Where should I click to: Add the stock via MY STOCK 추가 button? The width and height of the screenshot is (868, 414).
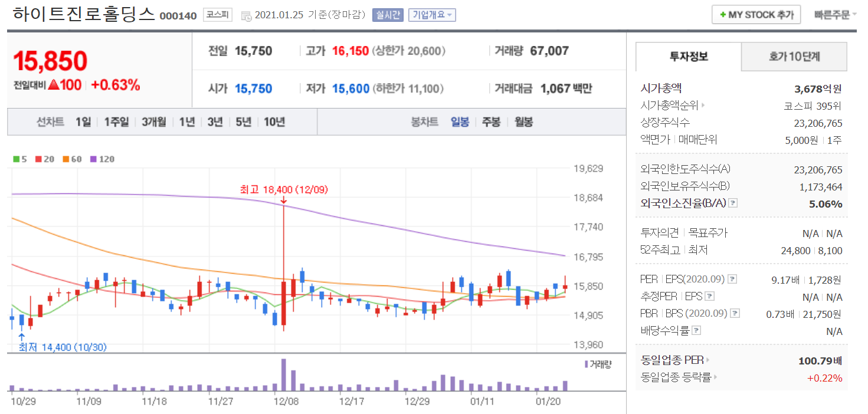pos(756,15)
